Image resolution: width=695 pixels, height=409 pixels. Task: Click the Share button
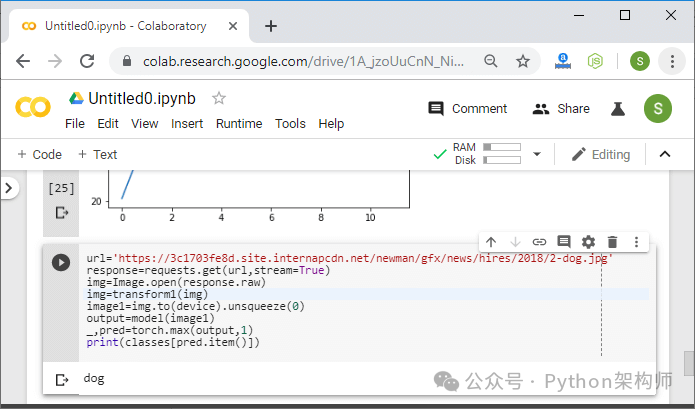(x=561, y=109)
